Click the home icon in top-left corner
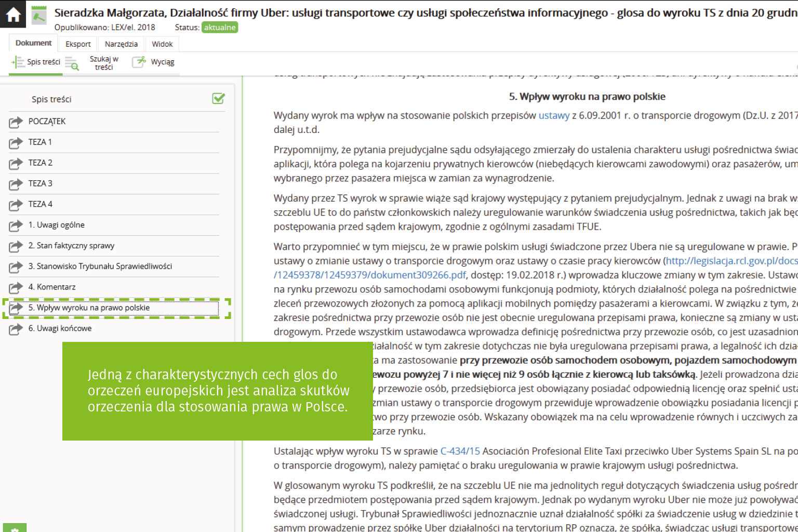Viewport: 798px width, 532px height. 13,14
